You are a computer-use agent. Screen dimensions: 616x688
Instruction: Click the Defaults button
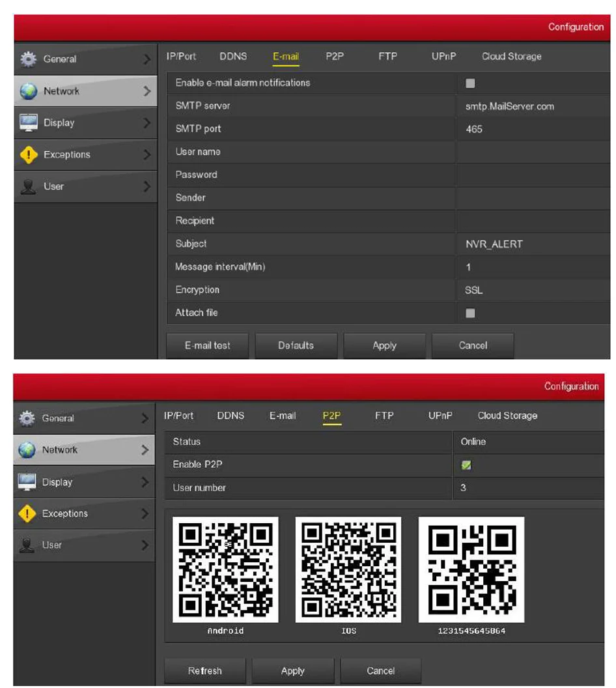[296, 346]
